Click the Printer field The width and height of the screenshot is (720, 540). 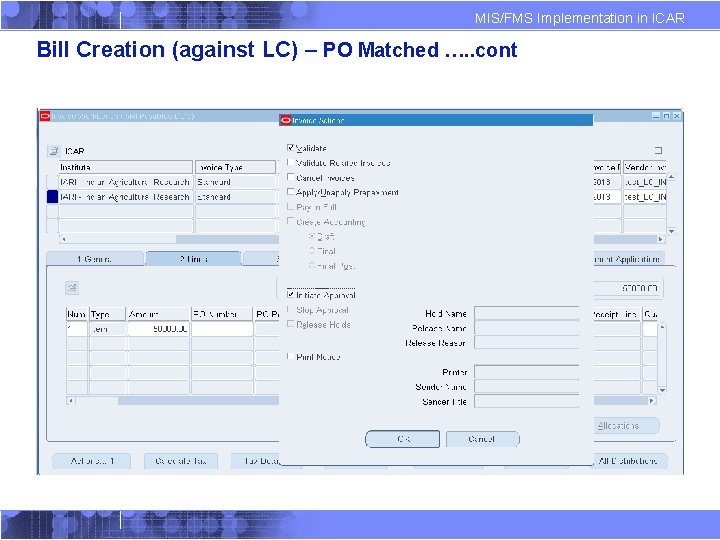pyautogui.click(x=526, y=372)
